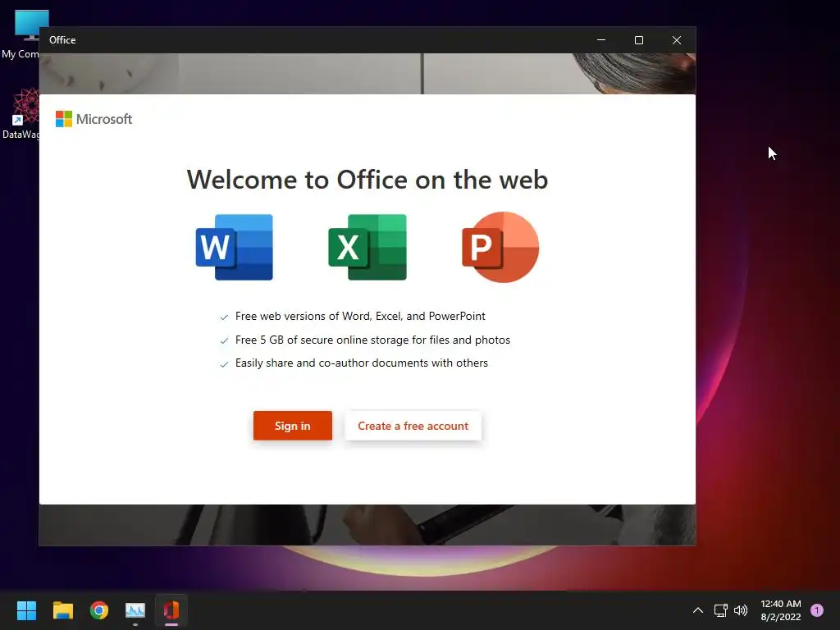Sign in to Office

293,426
